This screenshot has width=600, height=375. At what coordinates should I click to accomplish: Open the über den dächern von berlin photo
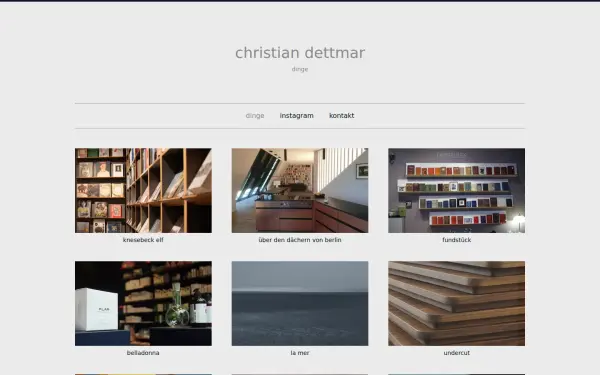pyautogui.click(x=300, y=191)
